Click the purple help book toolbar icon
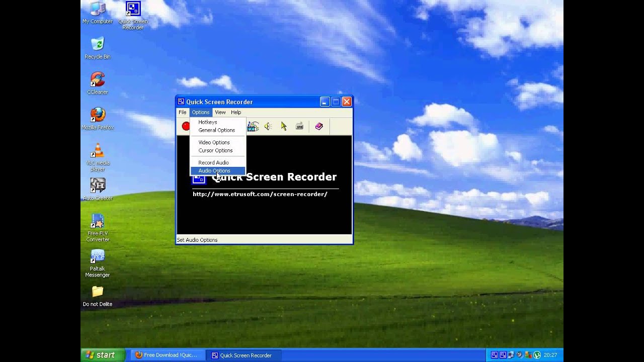The height and width of the screenshot is (362, 644). [319, 126]
